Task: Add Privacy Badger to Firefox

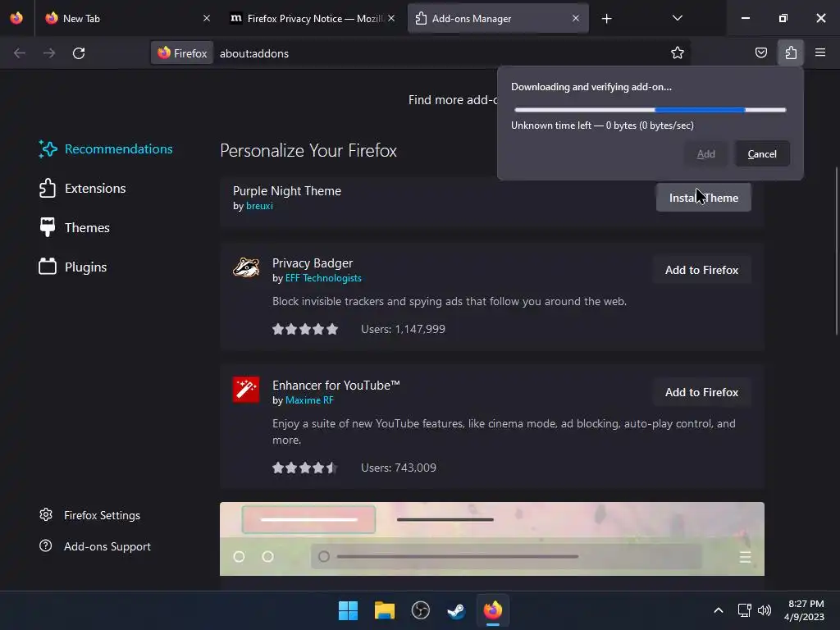Action: (701, 270)
